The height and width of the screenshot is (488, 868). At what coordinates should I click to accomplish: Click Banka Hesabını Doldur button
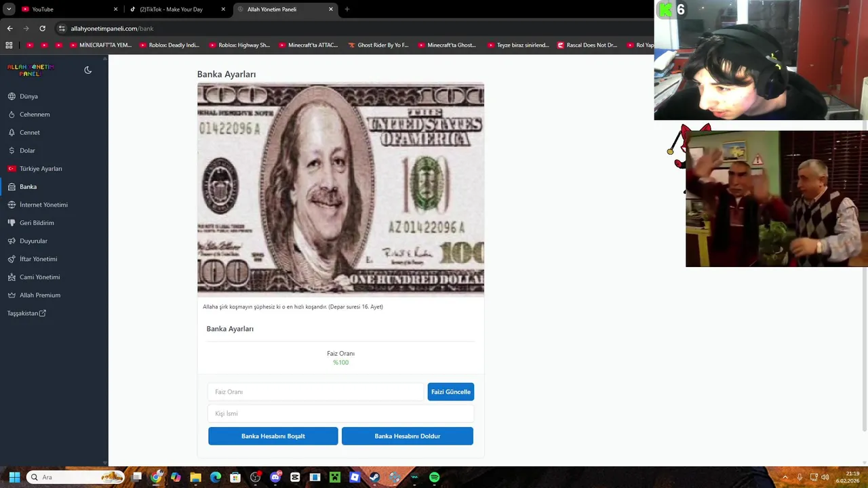408,436
